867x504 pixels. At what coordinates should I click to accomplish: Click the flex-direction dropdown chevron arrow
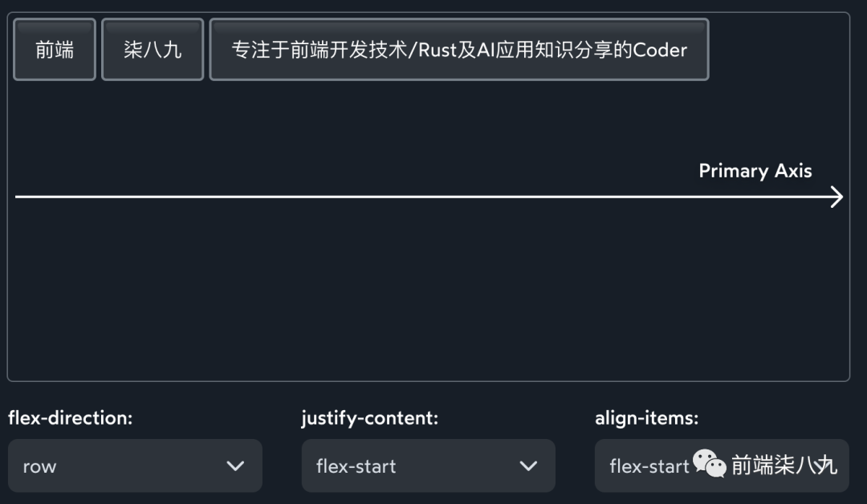235,465
